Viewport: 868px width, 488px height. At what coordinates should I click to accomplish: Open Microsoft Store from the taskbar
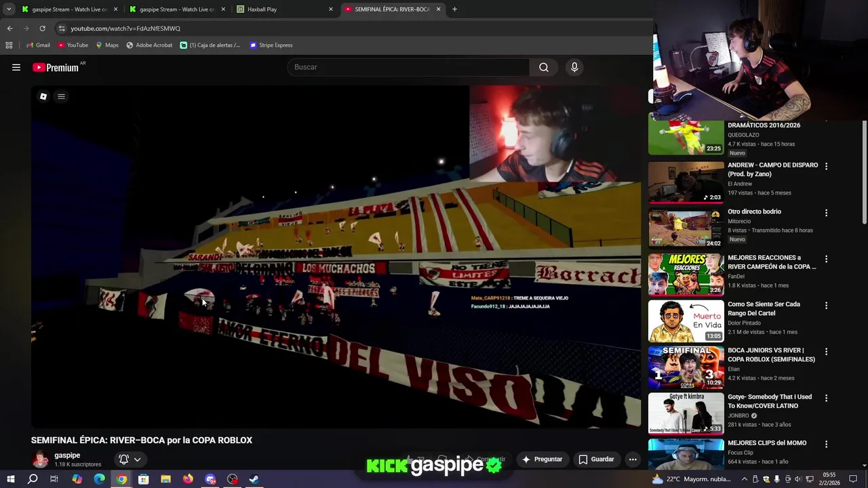pos(143,479)
